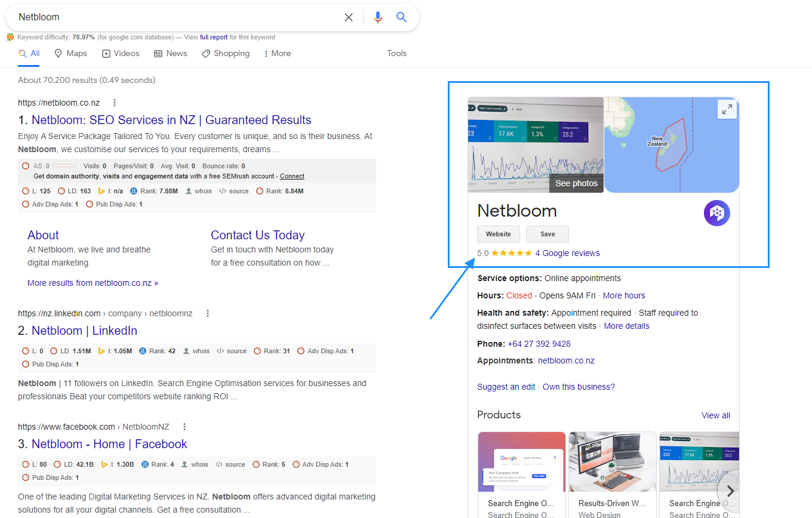Call the phone number +64 27 392 9428
The image size is (812, 518).
(539, 344)
